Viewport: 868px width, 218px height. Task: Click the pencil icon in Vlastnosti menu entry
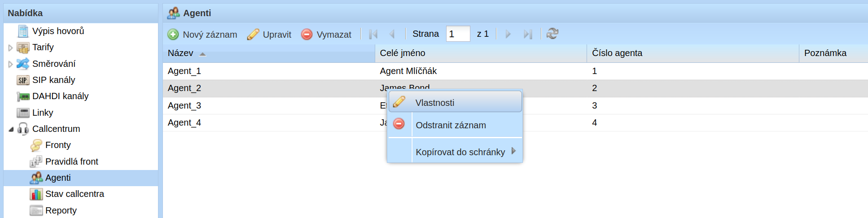tap(399, 102)
